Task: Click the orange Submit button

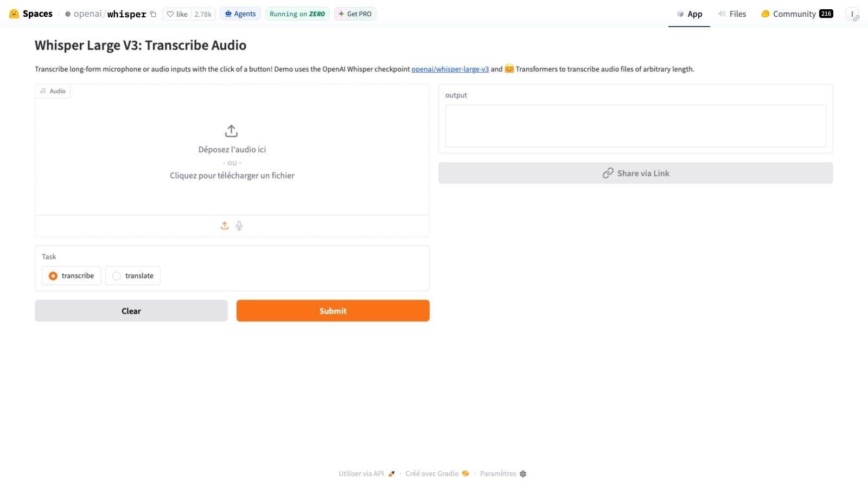Action: coord(333,311)
